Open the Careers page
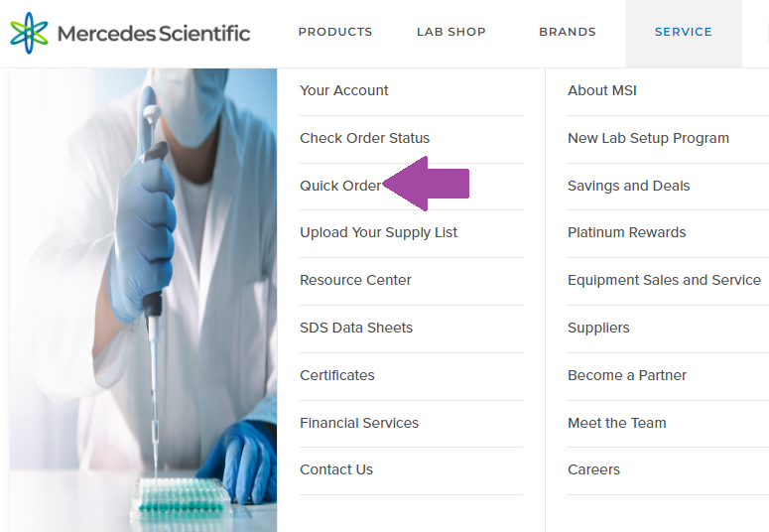The height and width of the screenshot is (532, 769). pos(593,469)
